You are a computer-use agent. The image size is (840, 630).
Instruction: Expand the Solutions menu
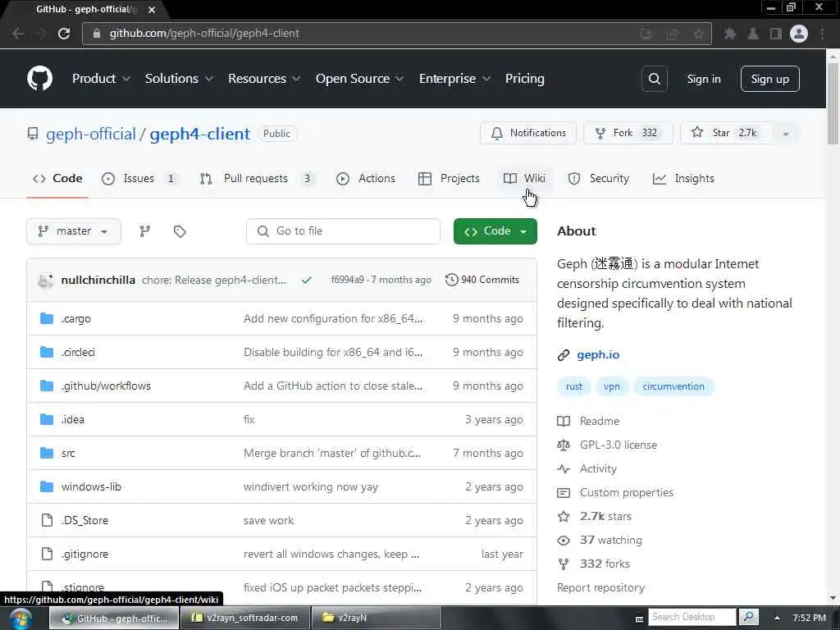tap(179, 79)
